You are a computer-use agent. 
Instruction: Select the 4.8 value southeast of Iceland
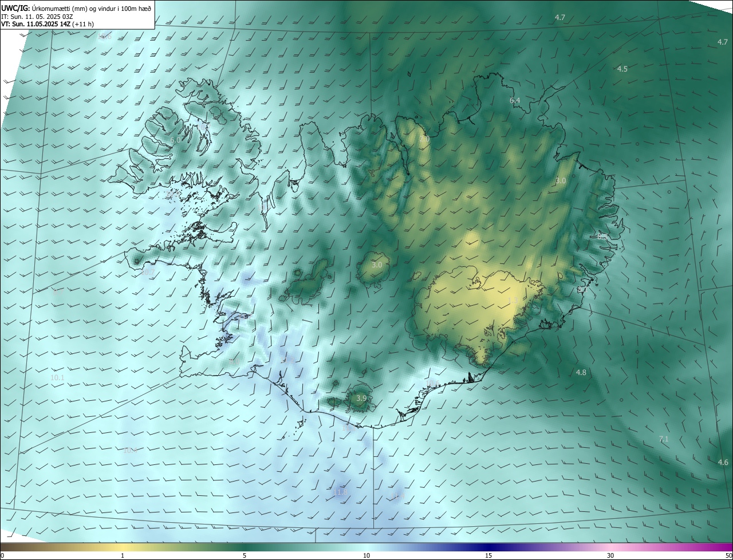pyautogui.click(x=581, y=373)
